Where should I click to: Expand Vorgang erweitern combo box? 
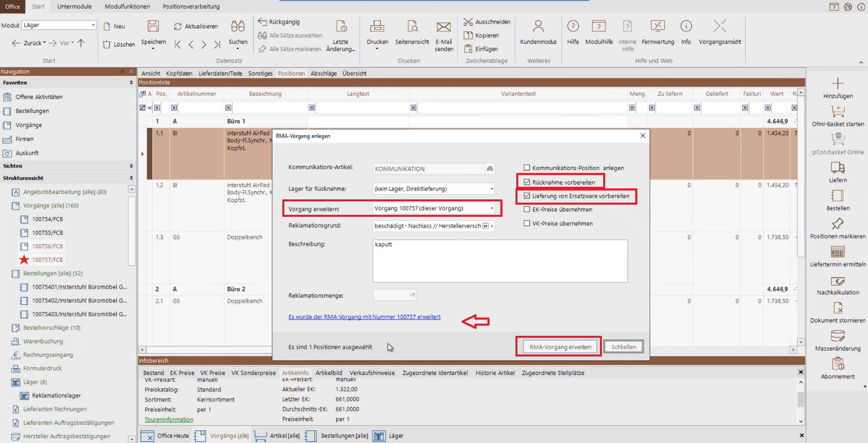coord(491,208)
